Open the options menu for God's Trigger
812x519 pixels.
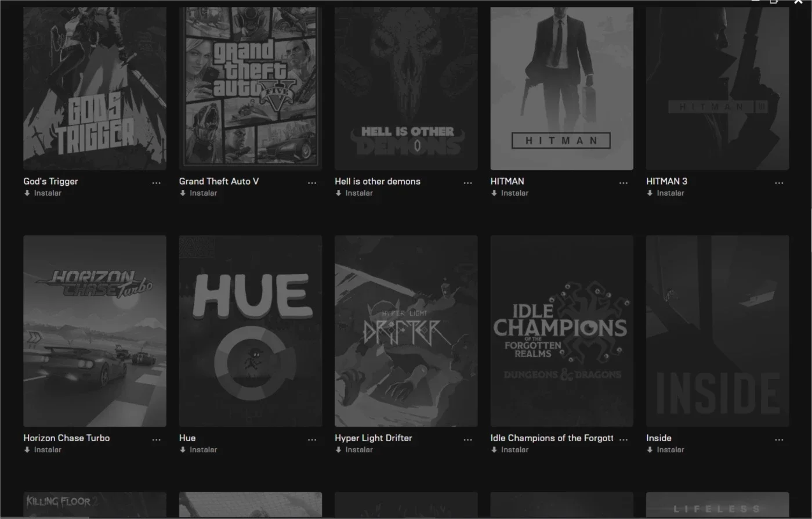[x=157, y=183]
